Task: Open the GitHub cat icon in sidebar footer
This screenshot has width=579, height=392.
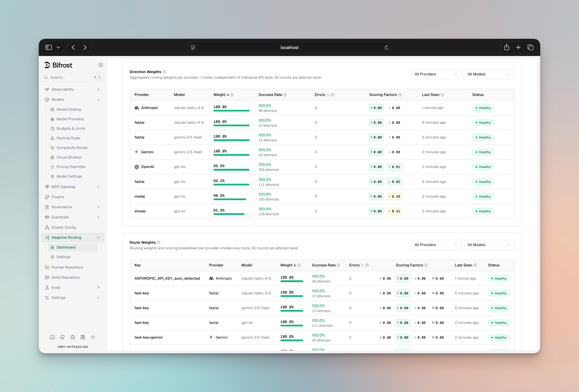Action: [62, 337]
